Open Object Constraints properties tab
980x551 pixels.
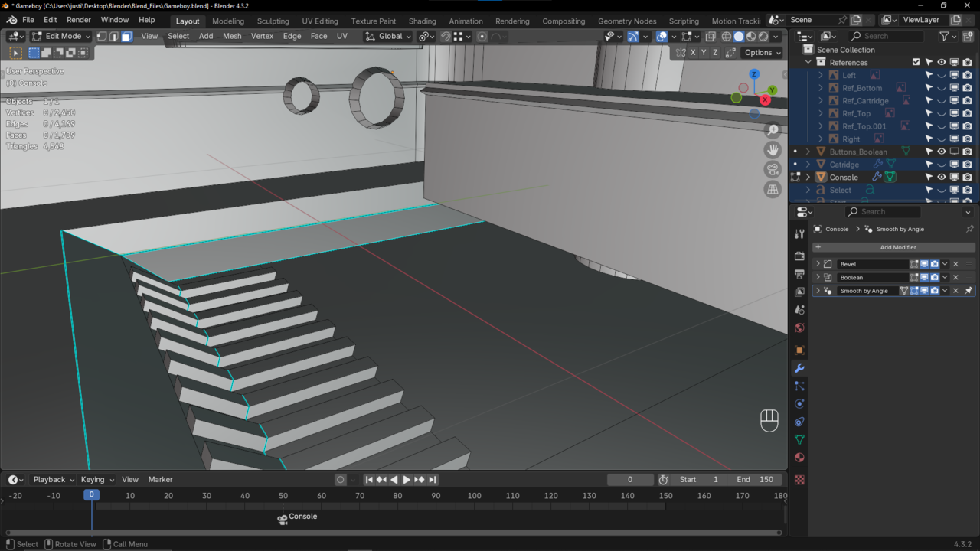[x=799, y=422]
